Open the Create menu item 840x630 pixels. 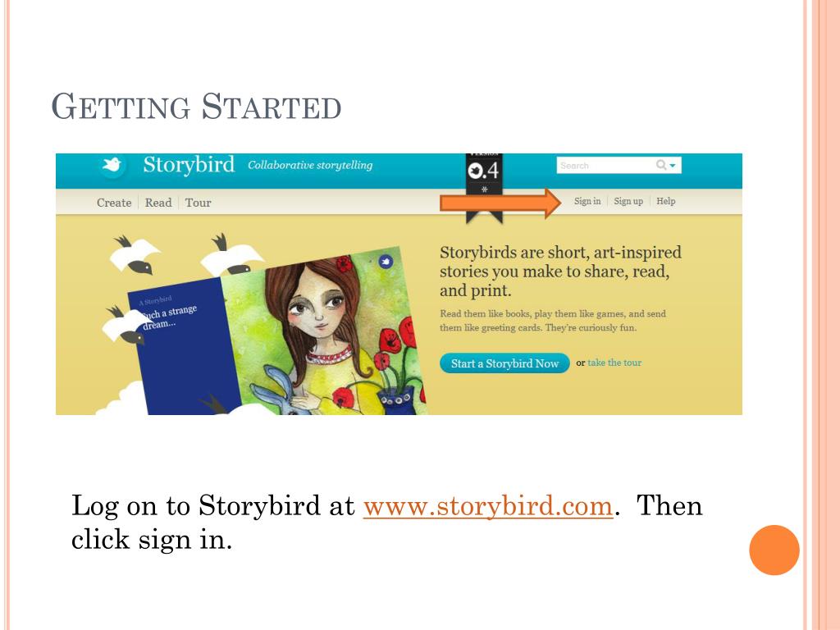tap(114, 203)
